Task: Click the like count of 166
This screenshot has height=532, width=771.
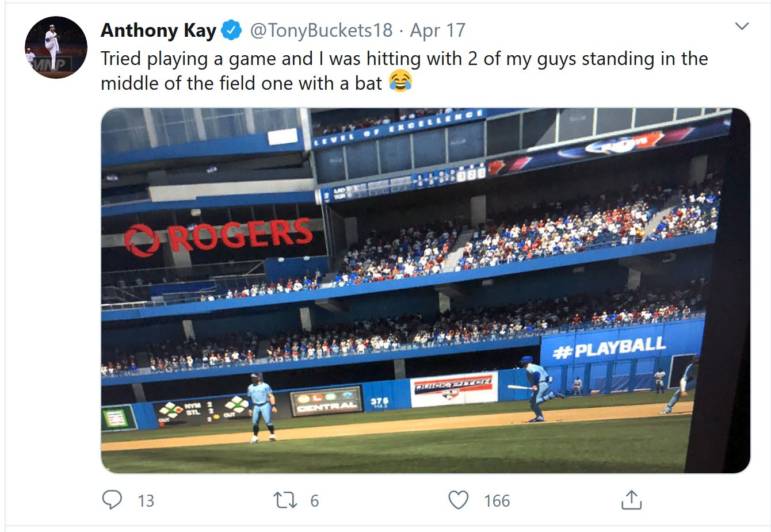Action: (x=497, y=501)
